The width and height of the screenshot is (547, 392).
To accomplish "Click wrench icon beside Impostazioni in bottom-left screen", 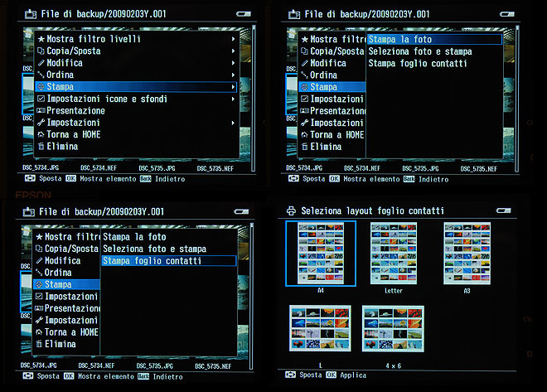I will tap(39, 320).
